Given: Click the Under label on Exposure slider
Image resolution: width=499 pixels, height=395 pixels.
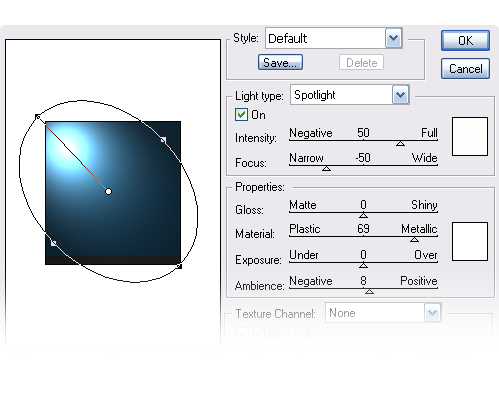Looking at the screenshot, I should (304, 255).
